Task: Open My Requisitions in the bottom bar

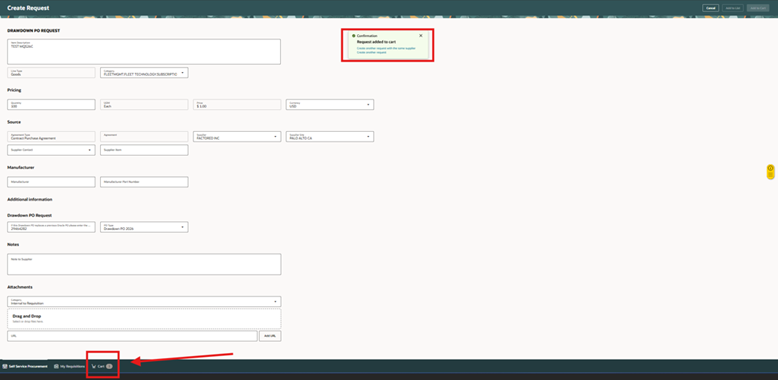Action: click(x=69, y=366)
